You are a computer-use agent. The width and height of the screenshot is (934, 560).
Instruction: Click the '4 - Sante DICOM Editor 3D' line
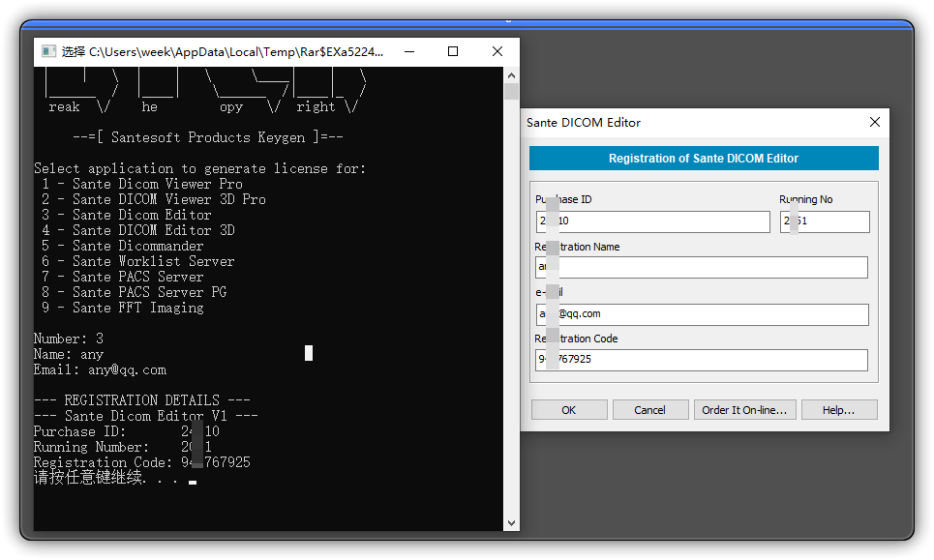point(138,230)
